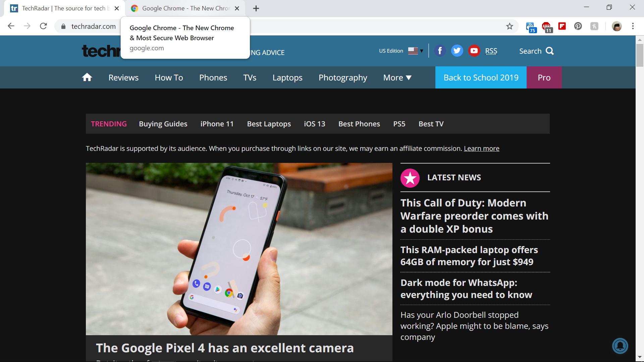Screen dimensions: 644x362
Task: Close the Google Chrome tab
Action: coord(237,8)
